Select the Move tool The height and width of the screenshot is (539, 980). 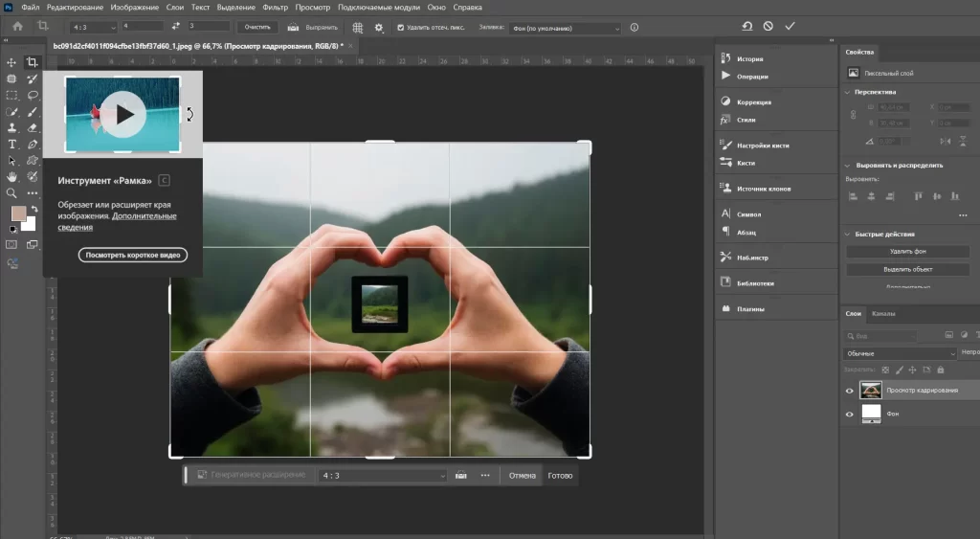(x=12, y=62)
